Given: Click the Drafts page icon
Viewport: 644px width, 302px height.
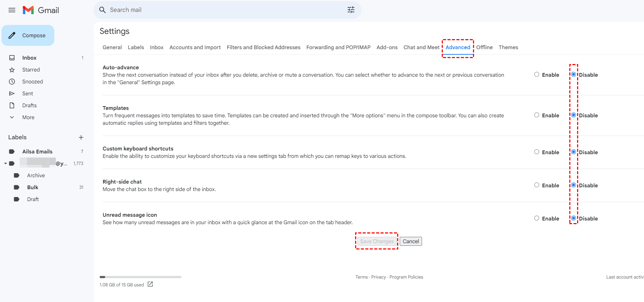Looking at the screenshot, I should [12, 105].
